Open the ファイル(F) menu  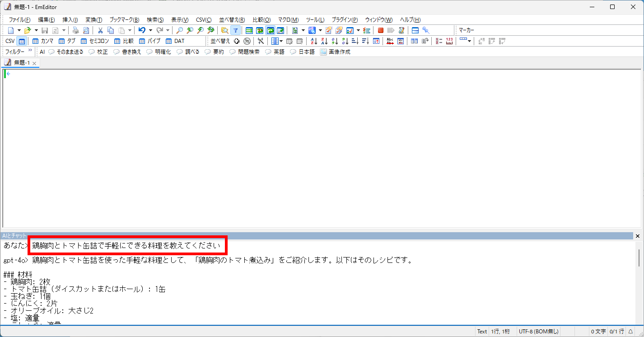[x=20, y=20]
